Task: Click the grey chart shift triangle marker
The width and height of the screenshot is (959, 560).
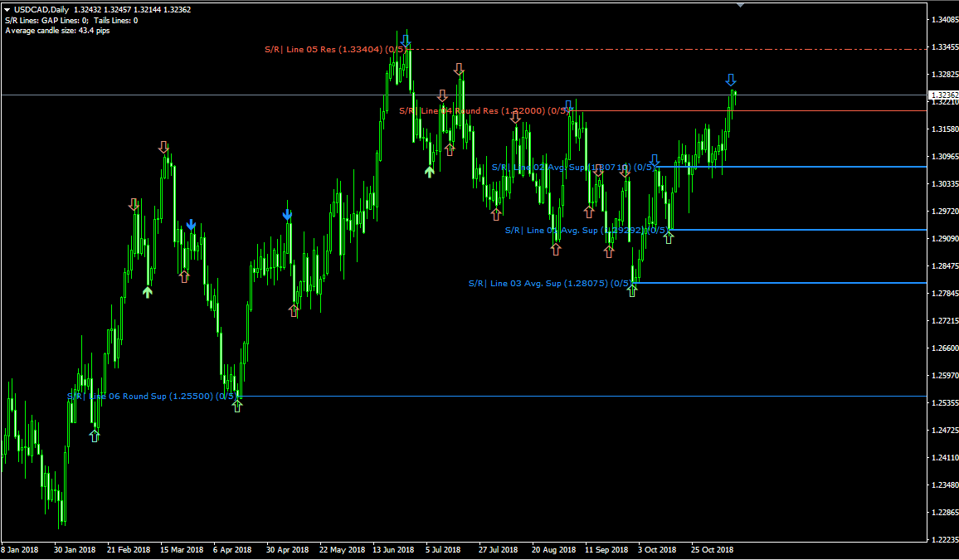Action: pyautogui.click(x=741, y=5)
